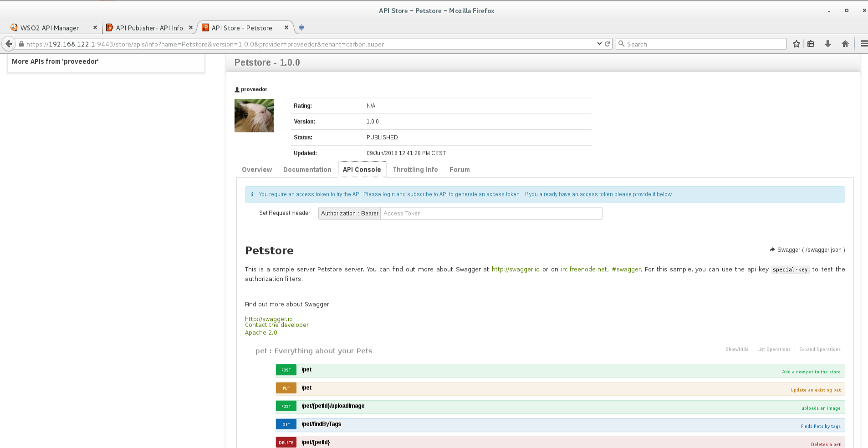868x448 pixels.
Task: Expand the /pet/findByTags operation
Action: click(322, 424)
